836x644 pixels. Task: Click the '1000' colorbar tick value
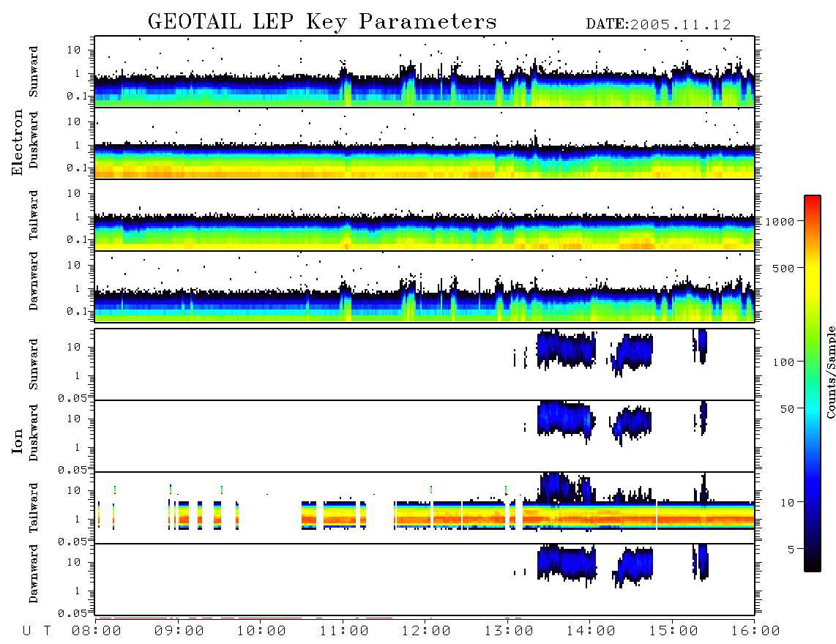pos(780,221)
